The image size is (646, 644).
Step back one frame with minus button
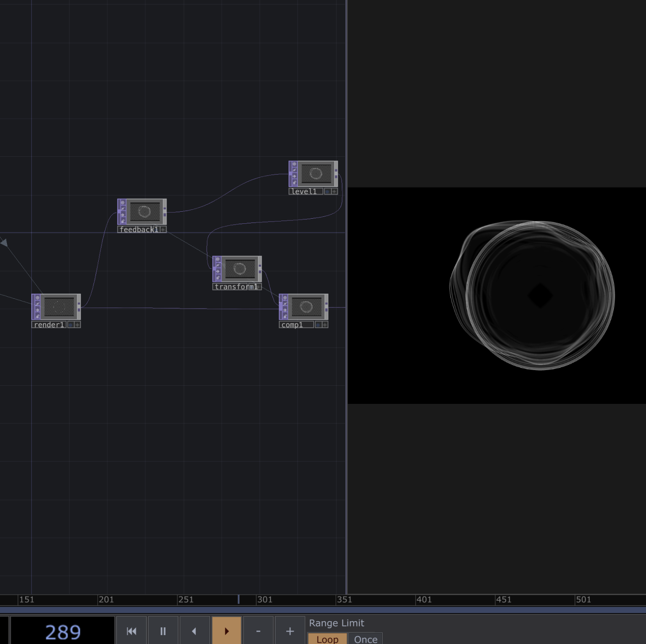click(258, 631)
